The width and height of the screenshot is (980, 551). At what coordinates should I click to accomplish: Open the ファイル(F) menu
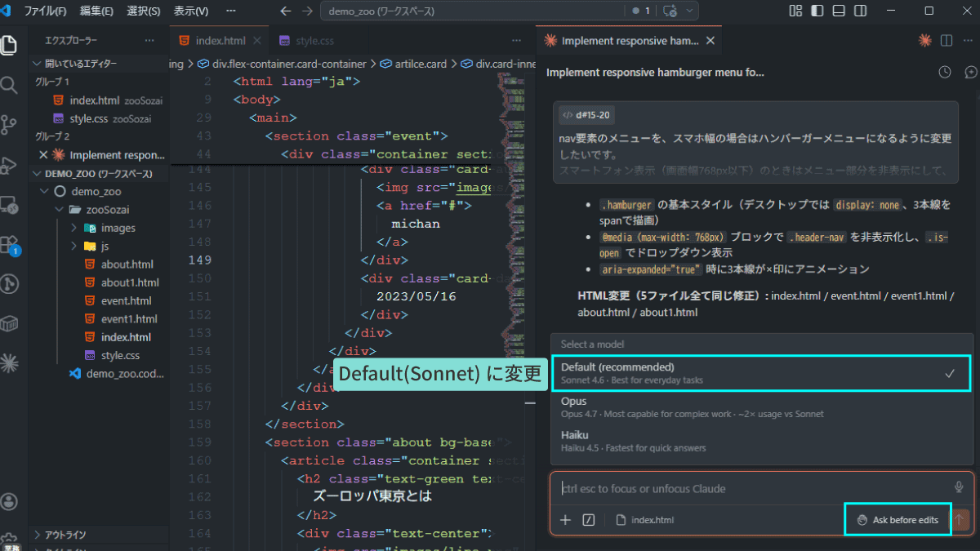point(46,11)
